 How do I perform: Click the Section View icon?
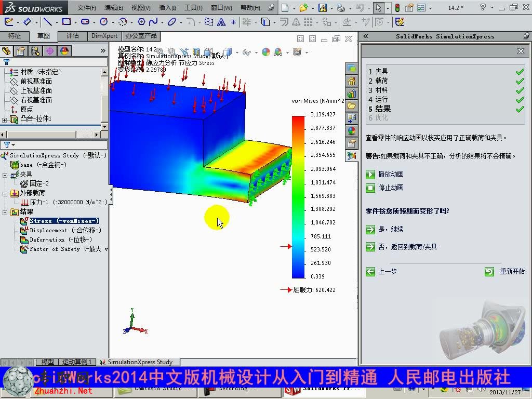(196, 51)
